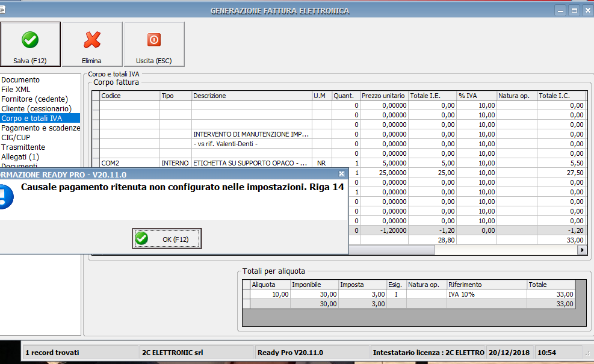The width and height of the screenshot is (594, 364).
Task: Close the Ready Pro information dialog
Action: pyautogui.click(x=341, y=174)
